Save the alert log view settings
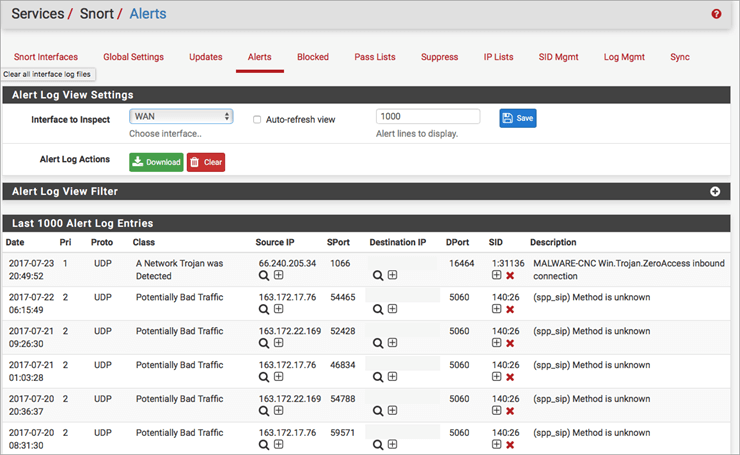 518,118
